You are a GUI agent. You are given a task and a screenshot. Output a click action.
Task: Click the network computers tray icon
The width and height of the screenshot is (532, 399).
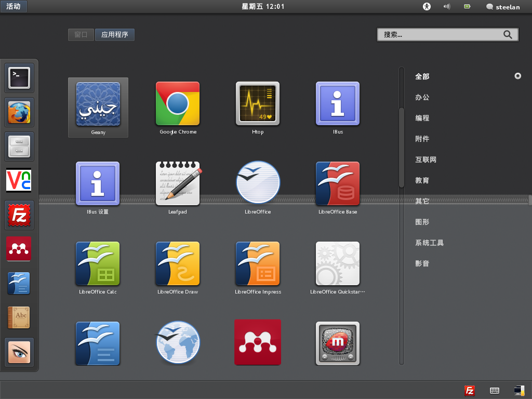click(520, 391)
